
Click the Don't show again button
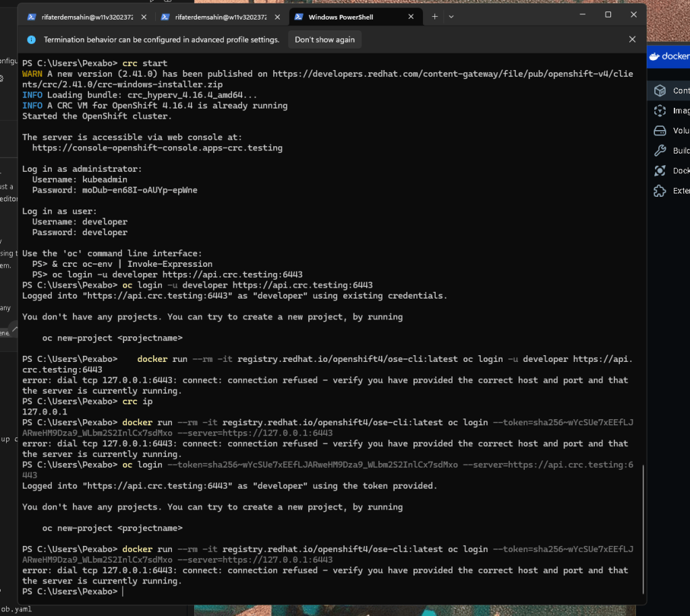pos(324,40)
